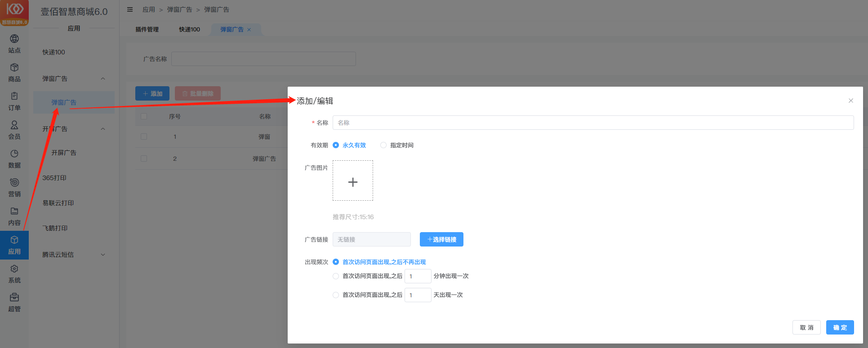Collapse the 弹窗广告 menu group

point(103,79)
